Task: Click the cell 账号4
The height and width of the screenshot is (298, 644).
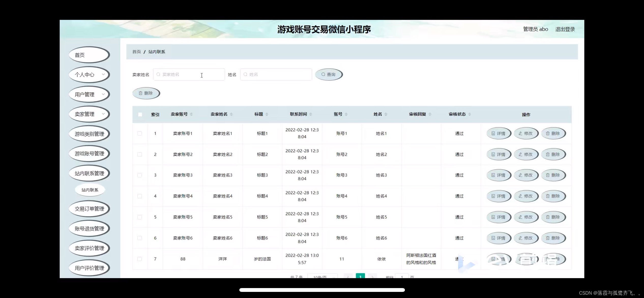Action: point(342,196)
